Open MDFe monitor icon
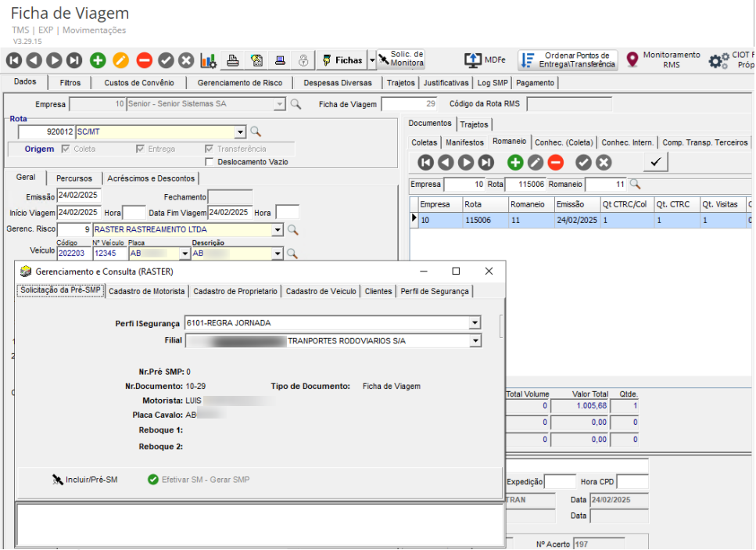Image resolution: width=756 pixels, height=550 pixels. click(x=473, y=60)
